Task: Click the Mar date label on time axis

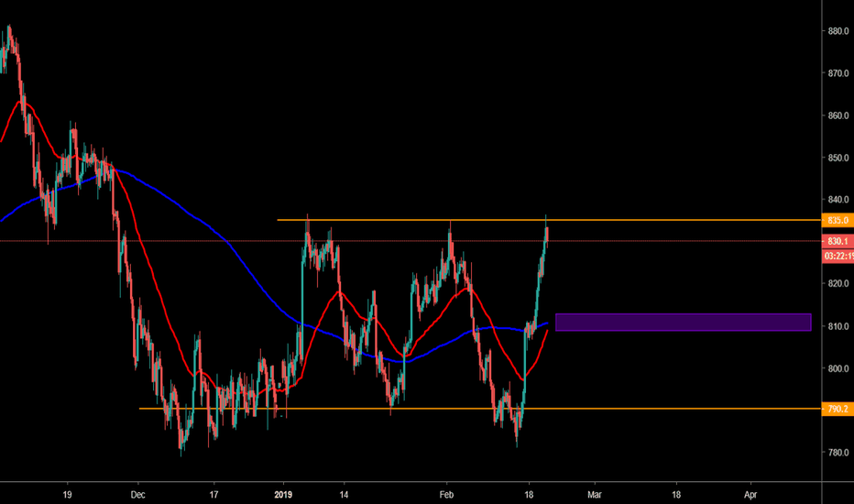Action: [x=595, y=495]
